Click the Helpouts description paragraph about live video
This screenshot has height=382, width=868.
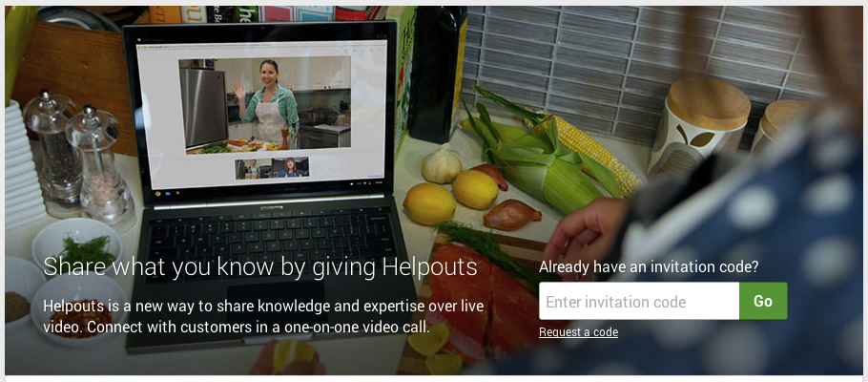coord(263,316)
